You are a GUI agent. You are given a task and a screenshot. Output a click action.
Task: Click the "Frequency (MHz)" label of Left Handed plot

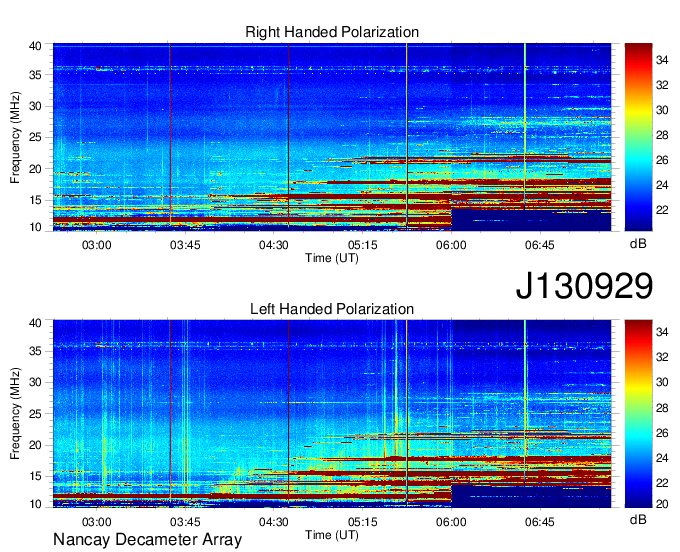[15, 414]
